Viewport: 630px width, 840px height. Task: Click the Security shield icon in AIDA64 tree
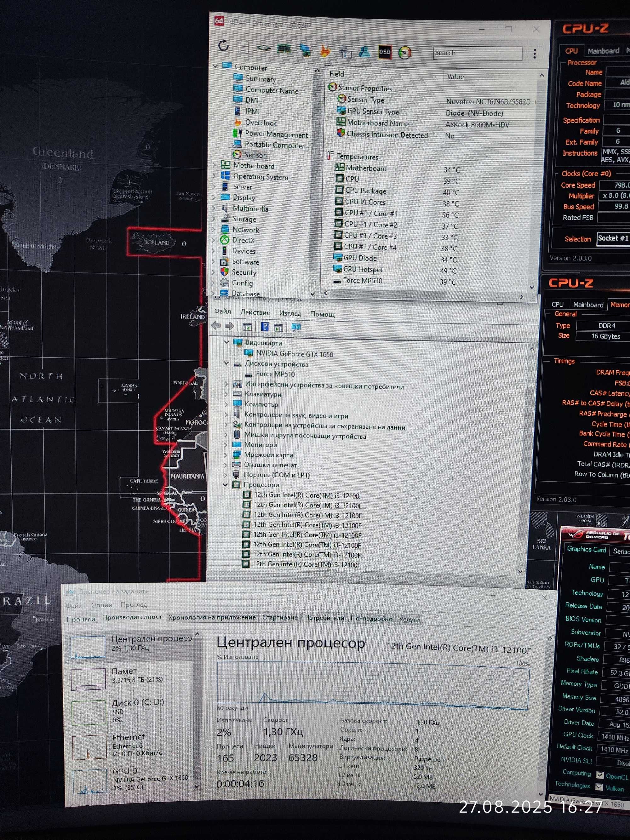pyautogui.click(x=224, y=272)
